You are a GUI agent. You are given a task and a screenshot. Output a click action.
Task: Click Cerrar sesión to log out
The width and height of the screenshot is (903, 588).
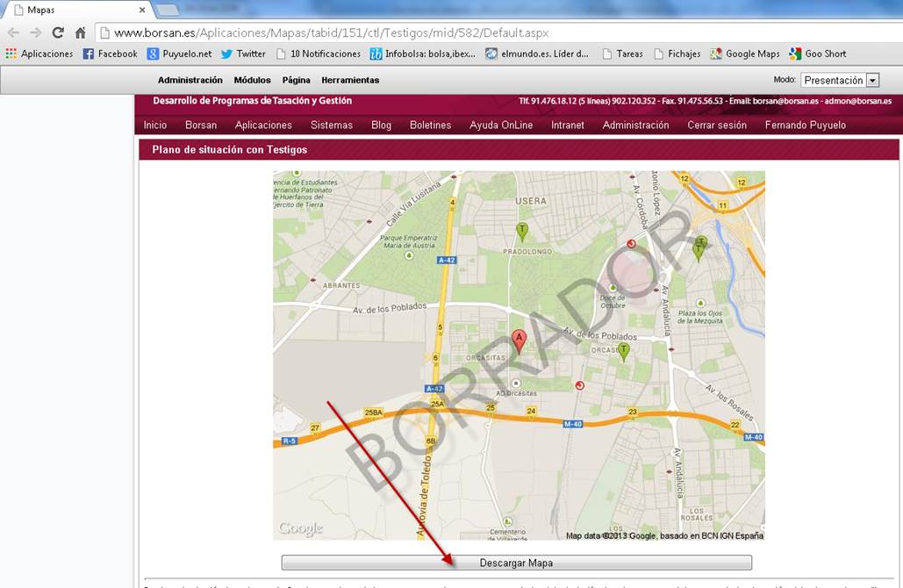(x=717, y=125)
